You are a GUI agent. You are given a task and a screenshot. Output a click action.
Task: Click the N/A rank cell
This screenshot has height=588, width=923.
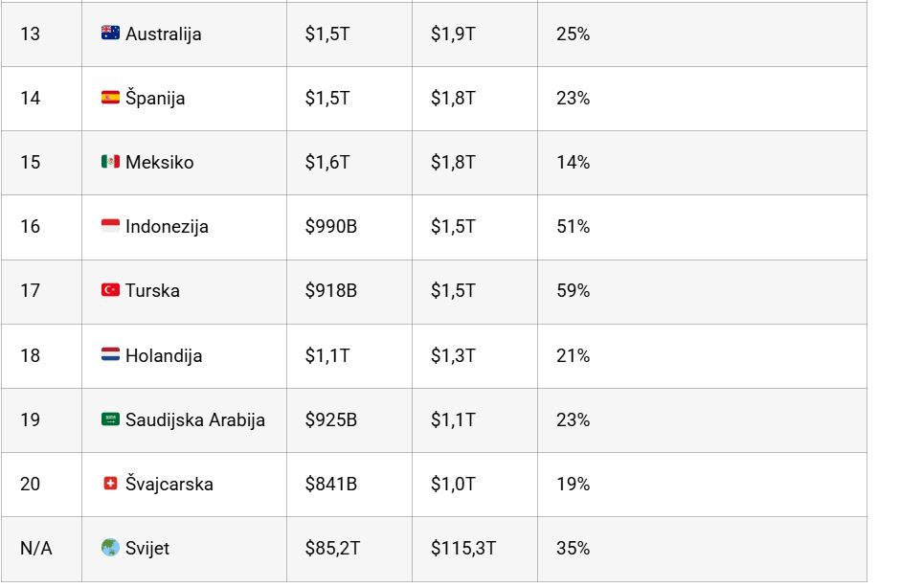tap(36, 548)
